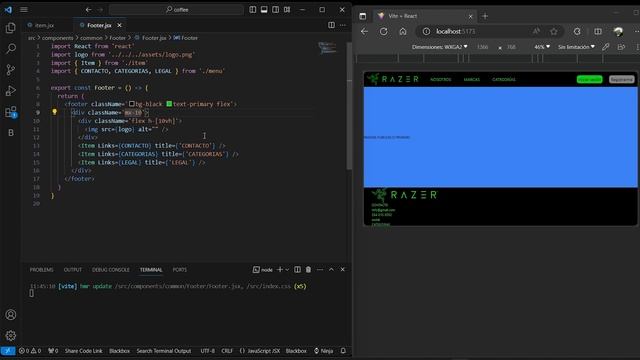Viewport: 640px width, 360px height.
Task: Open errors and warnings status bar item
Action: (x=30, y=351)
